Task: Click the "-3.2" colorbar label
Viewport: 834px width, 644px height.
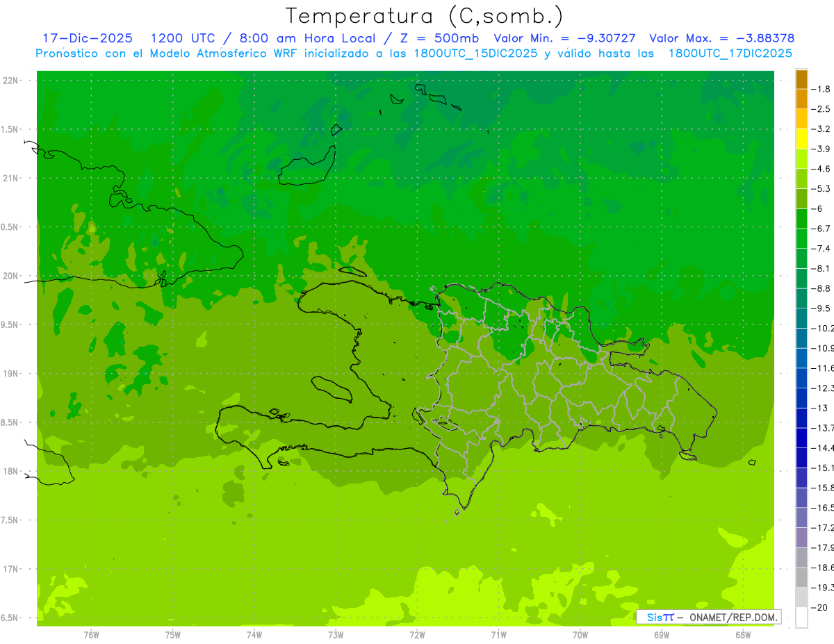Action: pyautogui.click(x=821, y=129)
